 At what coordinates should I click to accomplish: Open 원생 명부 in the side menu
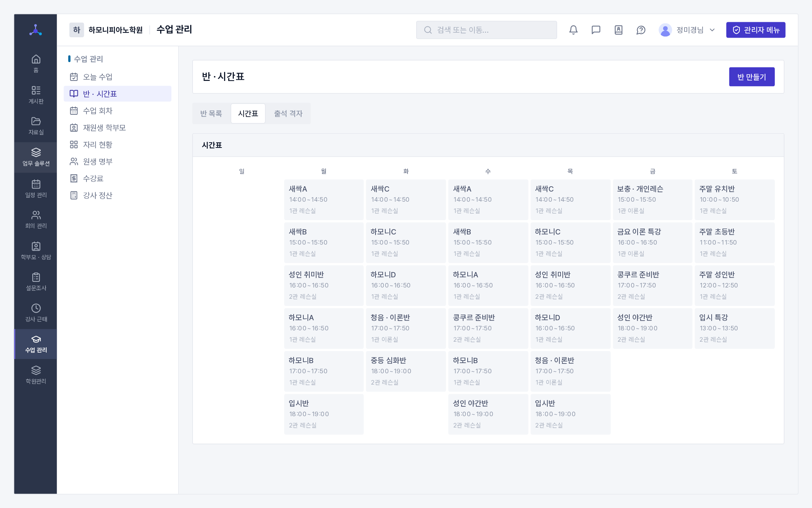[x=118, y=161]
